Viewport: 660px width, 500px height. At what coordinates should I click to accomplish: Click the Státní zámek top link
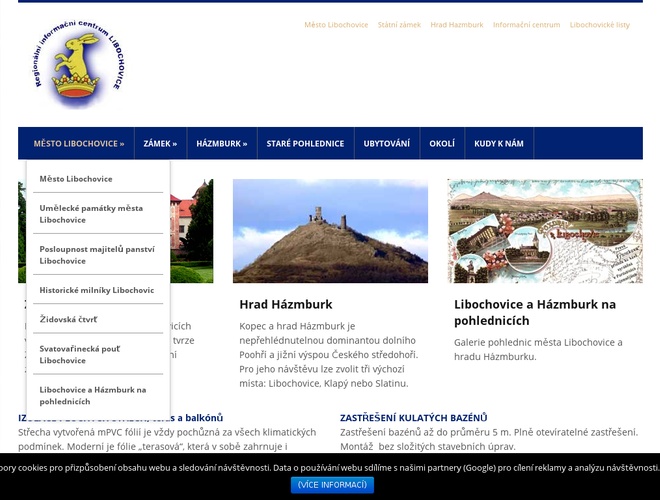coord(399,25)
